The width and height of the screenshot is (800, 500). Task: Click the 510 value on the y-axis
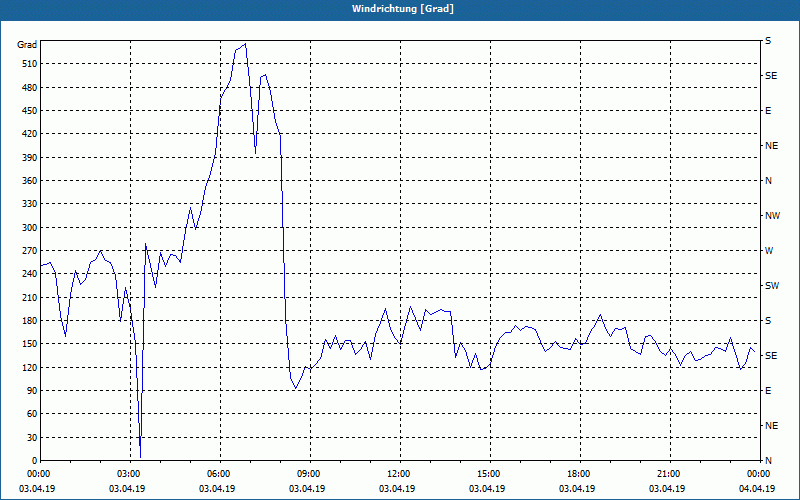pyautogui.click(x=30, y=64)
